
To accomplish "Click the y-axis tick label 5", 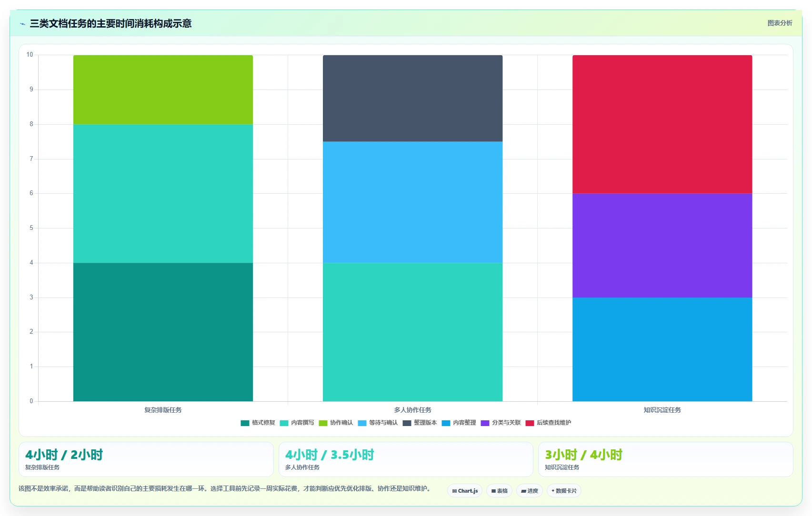I will (31, 228).
